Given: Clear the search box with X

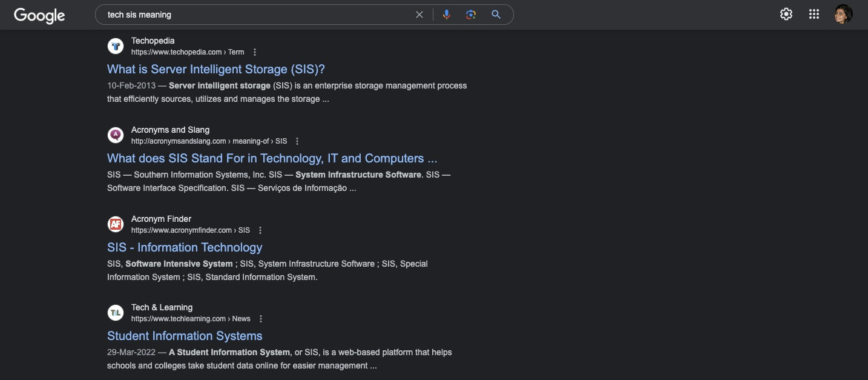Looking at the screenshot, I should coord(419,15).
